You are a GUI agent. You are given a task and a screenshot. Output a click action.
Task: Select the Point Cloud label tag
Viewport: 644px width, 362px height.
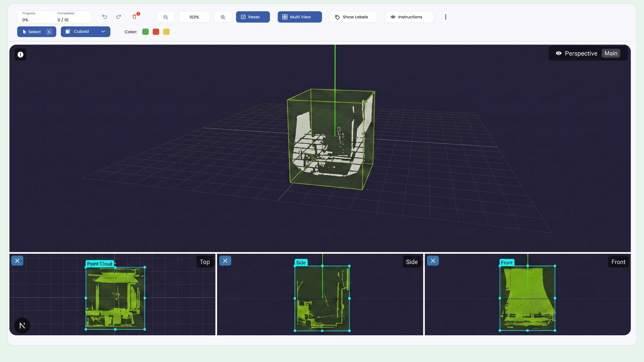100,264
